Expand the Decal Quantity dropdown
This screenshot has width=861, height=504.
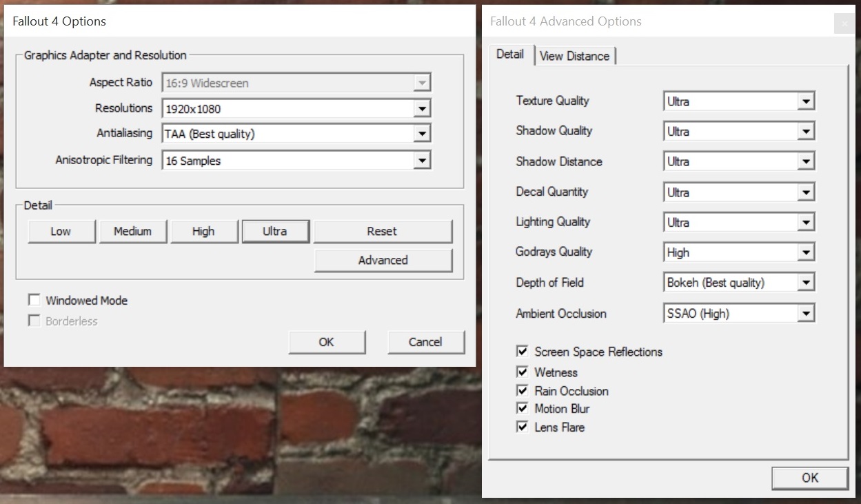[x=739, y=192]
